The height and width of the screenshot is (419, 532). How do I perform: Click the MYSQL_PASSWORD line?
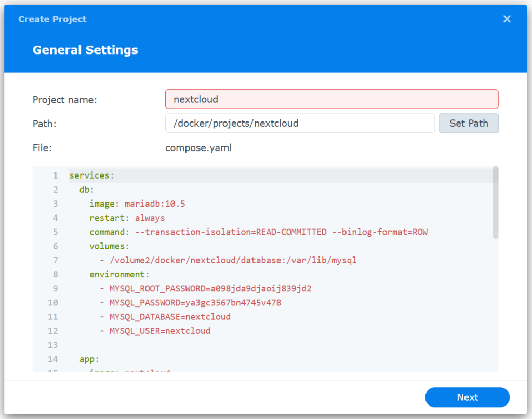(190, 303)
